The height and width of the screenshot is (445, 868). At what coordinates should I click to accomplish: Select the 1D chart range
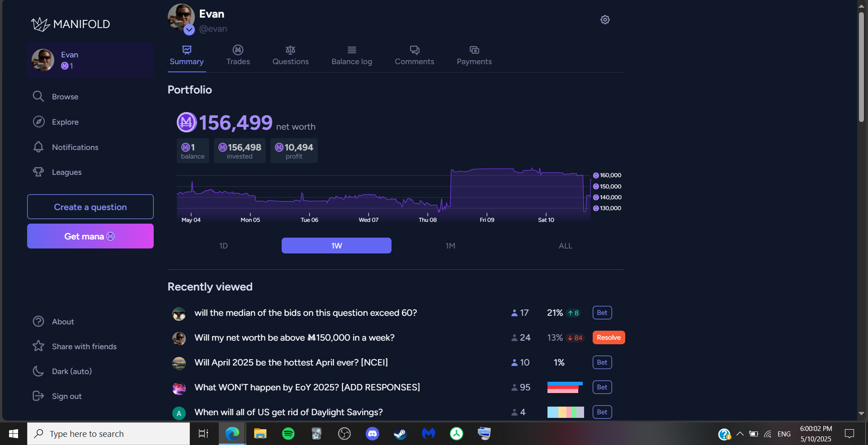tap(223, 245)
